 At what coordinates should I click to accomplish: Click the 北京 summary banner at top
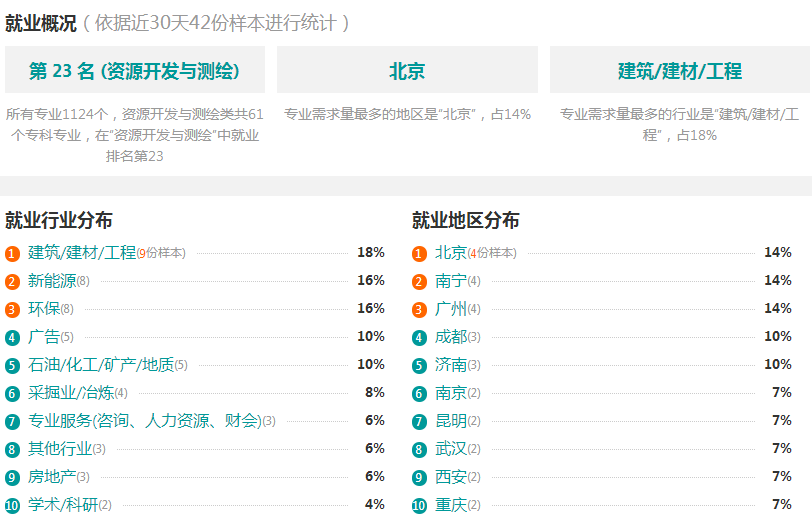407,70
